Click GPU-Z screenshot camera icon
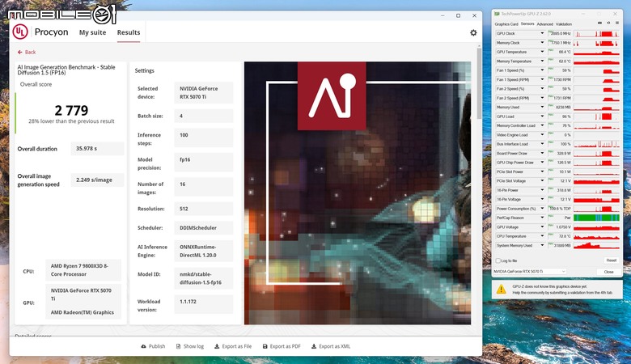 point(599,23)
